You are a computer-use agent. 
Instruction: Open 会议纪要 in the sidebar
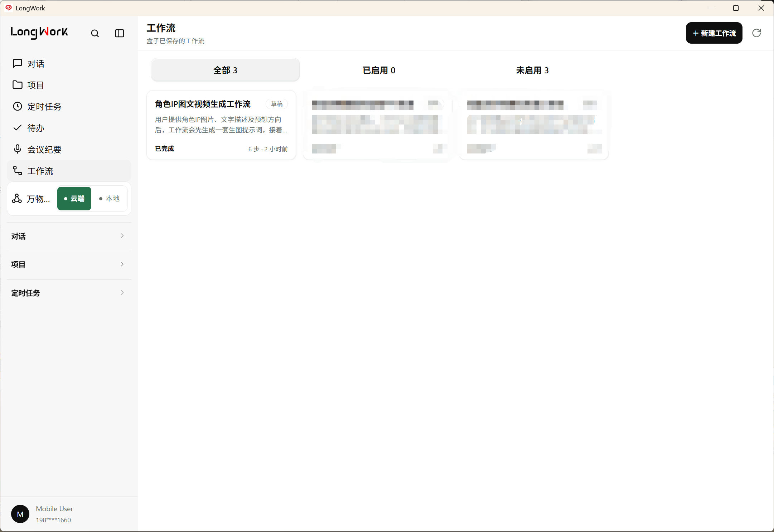[69, 150]
